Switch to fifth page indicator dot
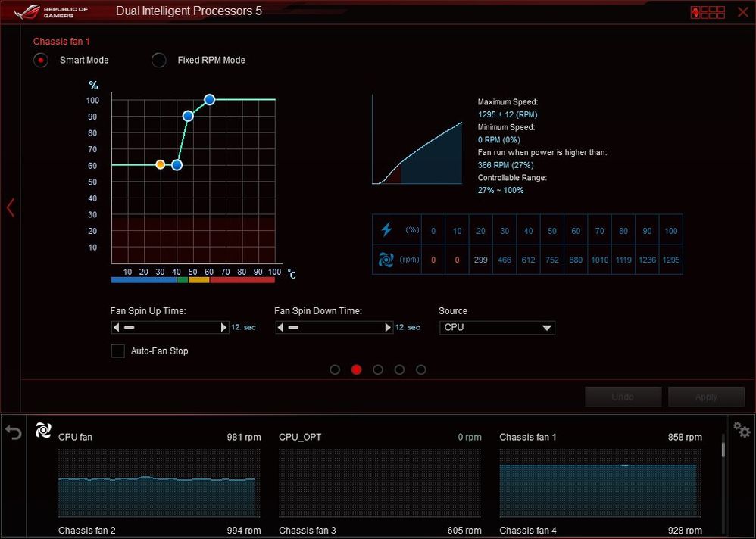Screen dimensions: 756x539 421,369
